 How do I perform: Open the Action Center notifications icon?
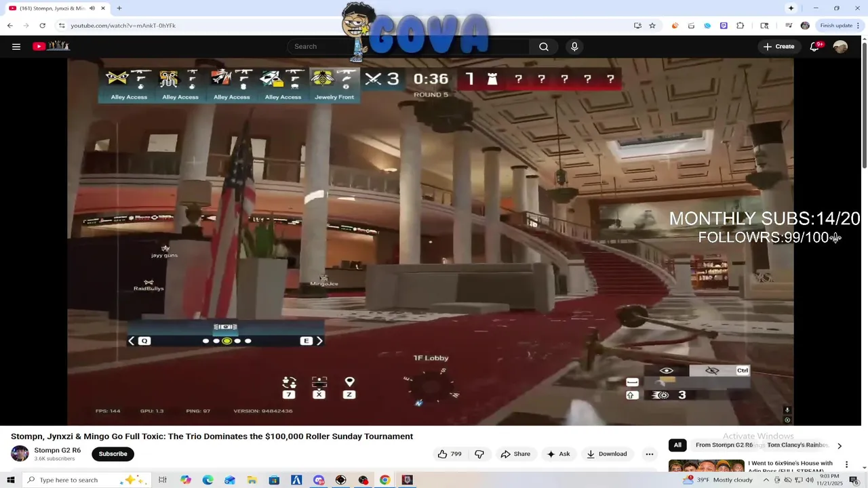tap(854, 480)
